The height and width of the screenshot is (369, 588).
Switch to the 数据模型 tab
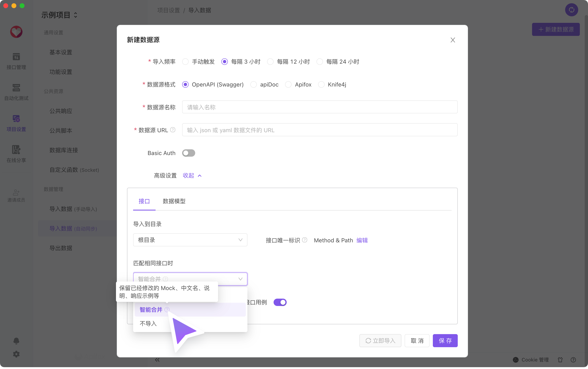click(x=174, y=201)
